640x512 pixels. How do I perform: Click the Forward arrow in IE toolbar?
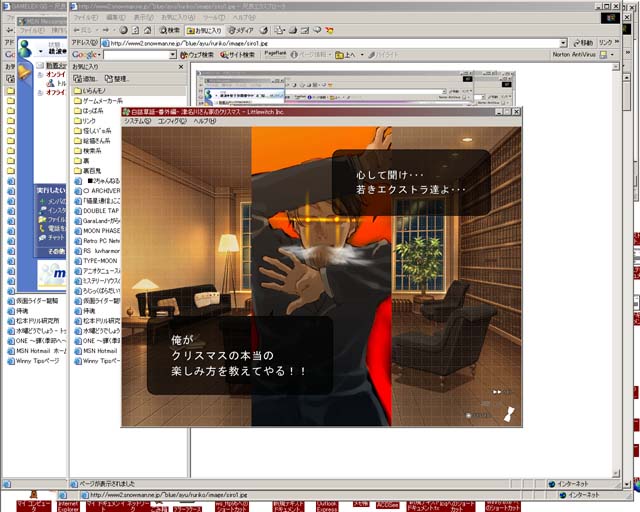pyautogui.click(x=105, y=30)
